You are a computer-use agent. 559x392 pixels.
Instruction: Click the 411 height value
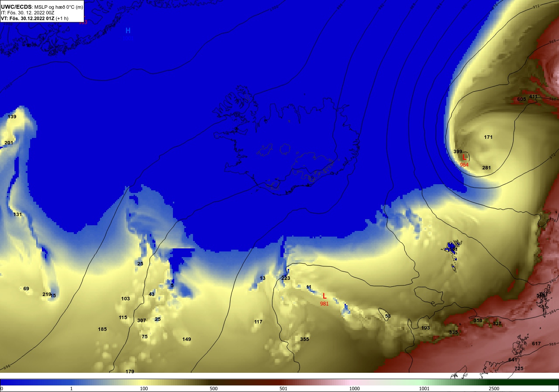click(x=533, y=97)
